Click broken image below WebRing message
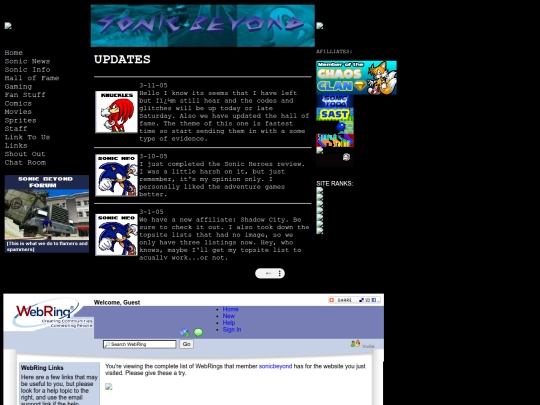 pos(109,387)
